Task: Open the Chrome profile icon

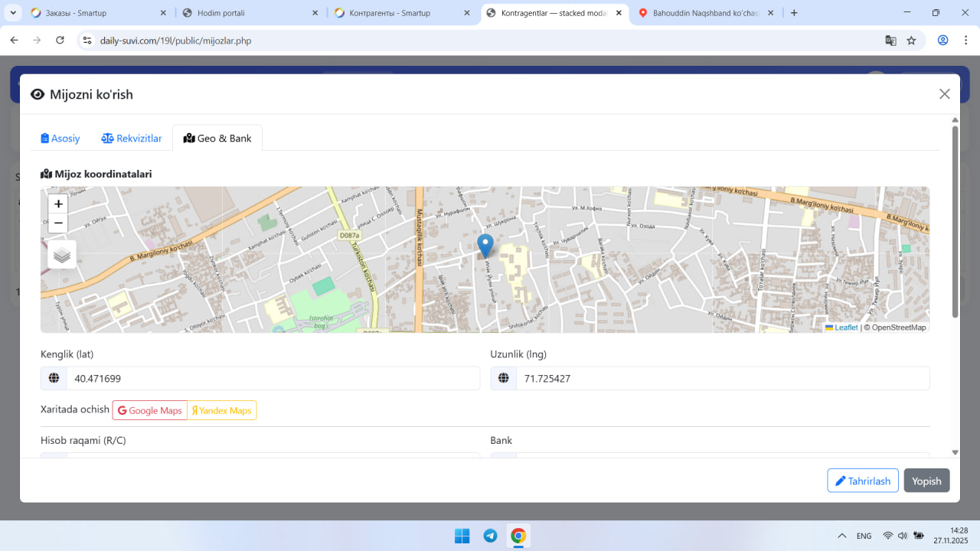Action: (943, 41)
